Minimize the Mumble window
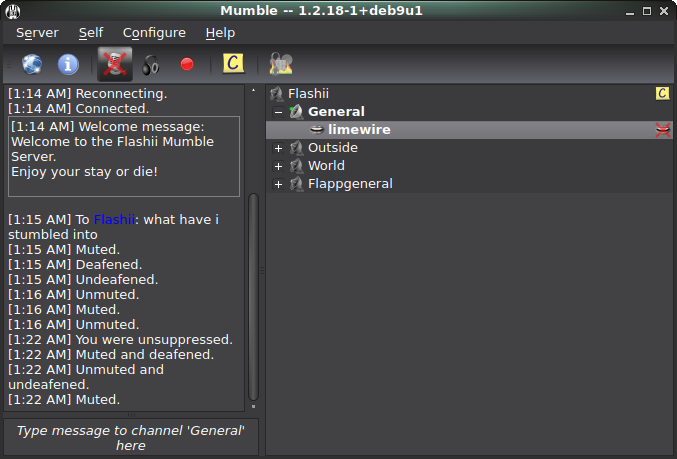This screenshot has width=677, height=459. (630, 11)
